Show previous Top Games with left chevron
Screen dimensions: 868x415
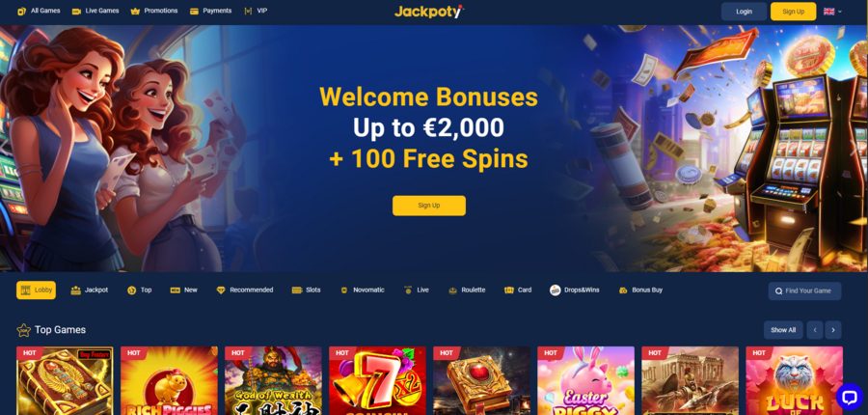pos(814,330)
